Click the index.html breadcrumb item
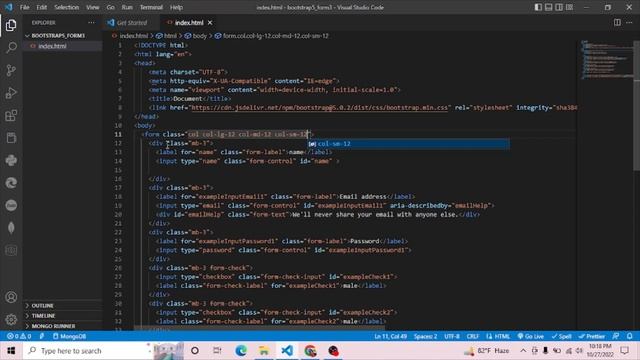640x360 pixels. coord(130,36)
